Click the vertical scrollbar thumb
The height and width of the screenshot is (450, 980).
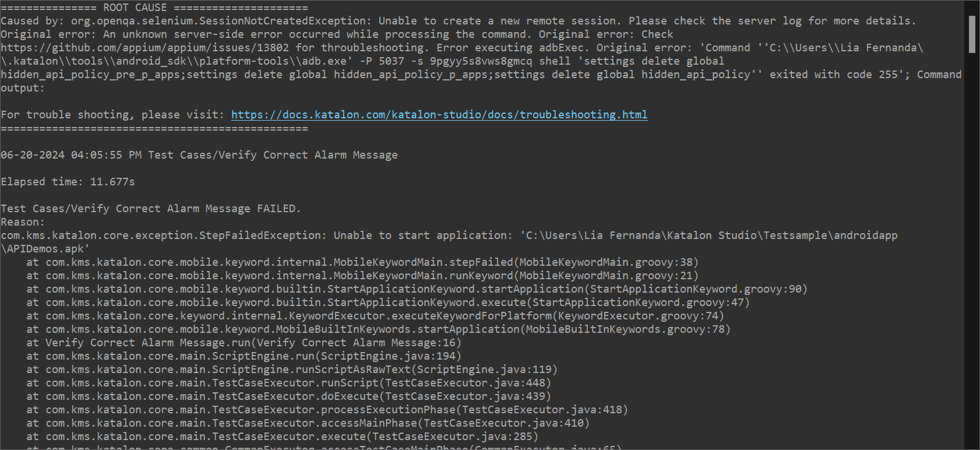point(972,34)
